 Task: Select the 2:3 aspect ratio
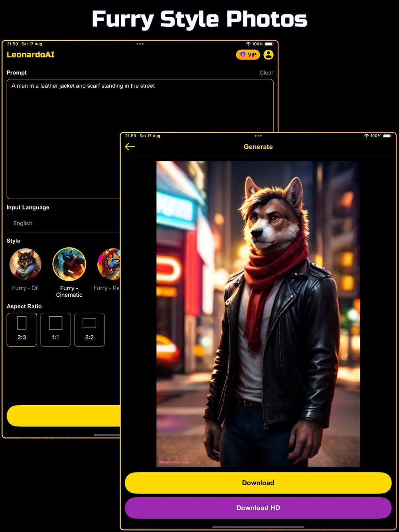click(x=22, y=329)
